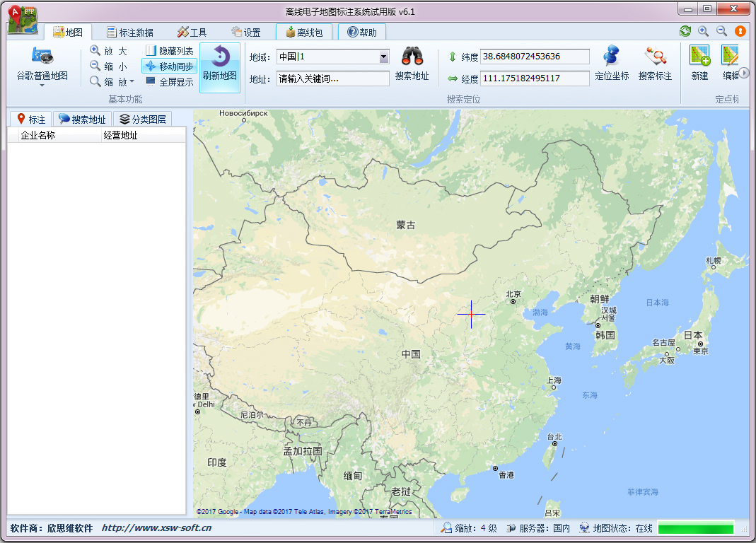Switch to the 标注数据 tab
The width and height of the screenshot is (756, 543).
click(x=133, y=32)
